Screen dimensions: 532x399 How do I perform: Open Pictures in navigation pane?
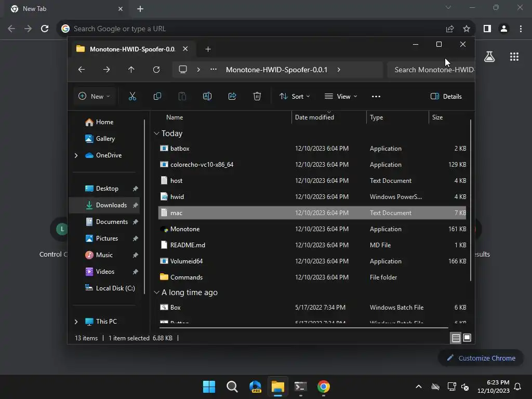pos(107,238)
